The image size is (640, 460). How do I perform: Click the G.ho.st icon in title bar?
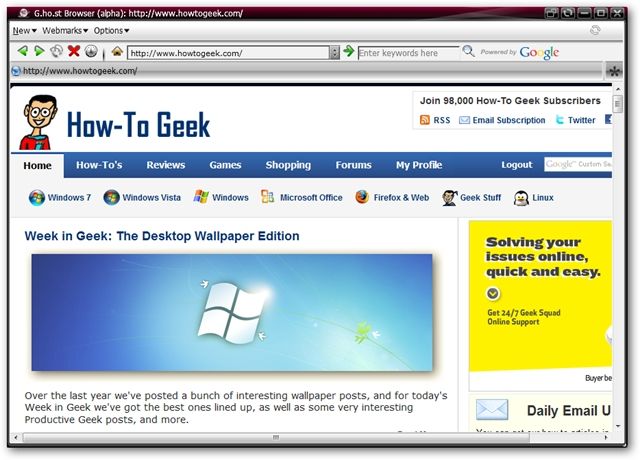click(24, 13)
